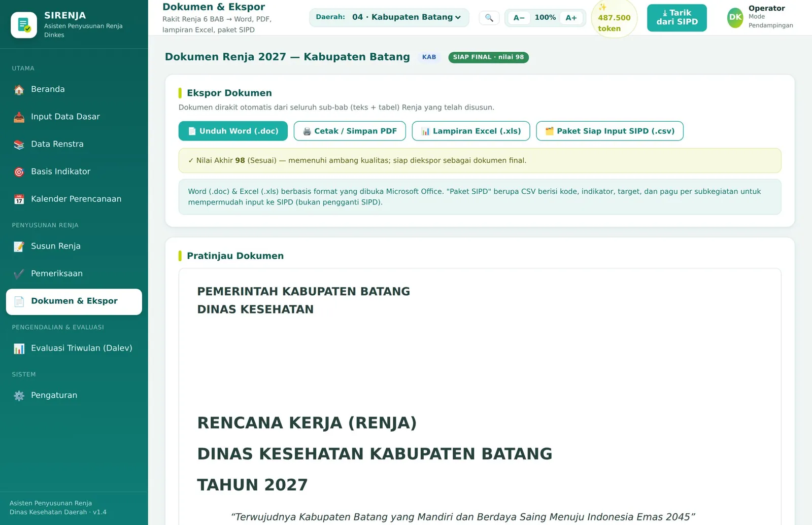The height and width of the screenshot is (525, 812).
Task: Open Beranda in the sidebar
Action: [74, 89]
